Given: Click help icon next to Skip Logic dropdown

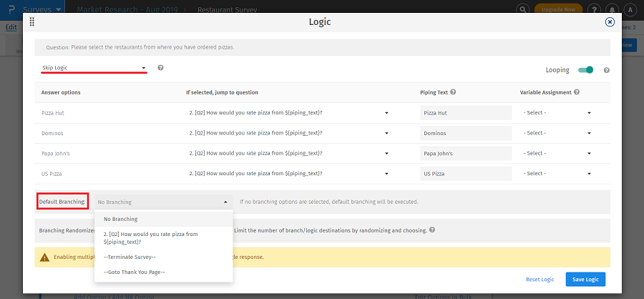Looking at the screenshot, I should 160,68.
